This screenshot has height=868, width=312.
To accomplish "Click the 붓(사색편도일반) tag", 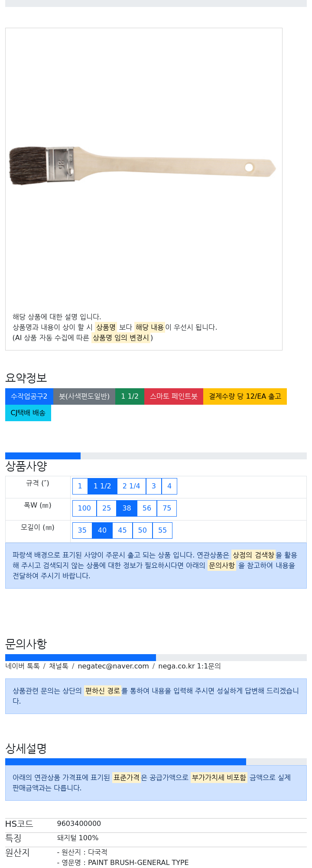I will coord(84,396).
